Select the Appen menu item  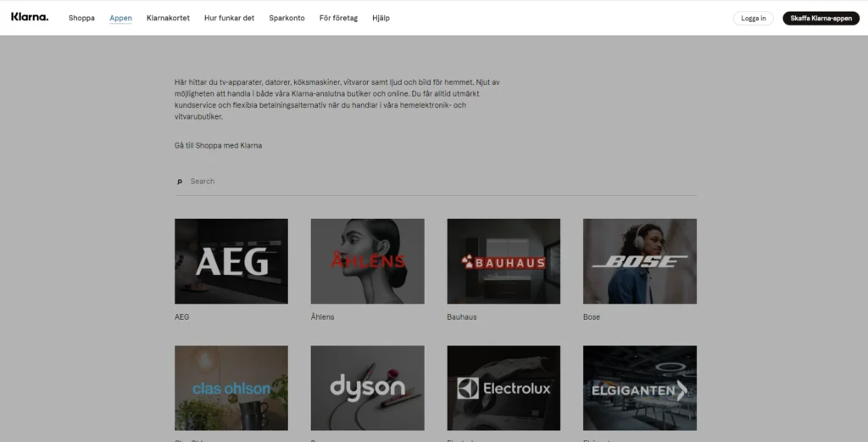[120, 18]
